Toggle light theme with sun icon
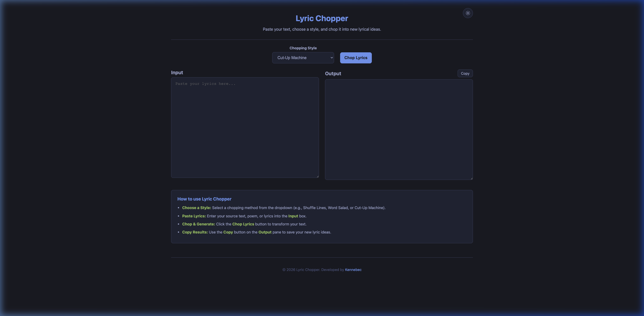Image resolution: width=644 pixels, height=316 pixels. click(468, 13)
